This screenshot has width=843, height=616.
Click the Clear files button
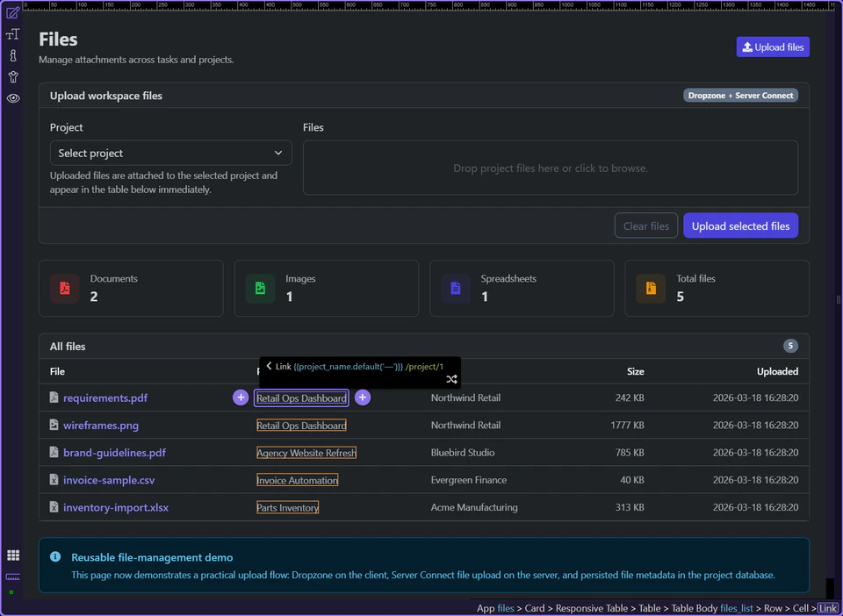click(646, 226)
